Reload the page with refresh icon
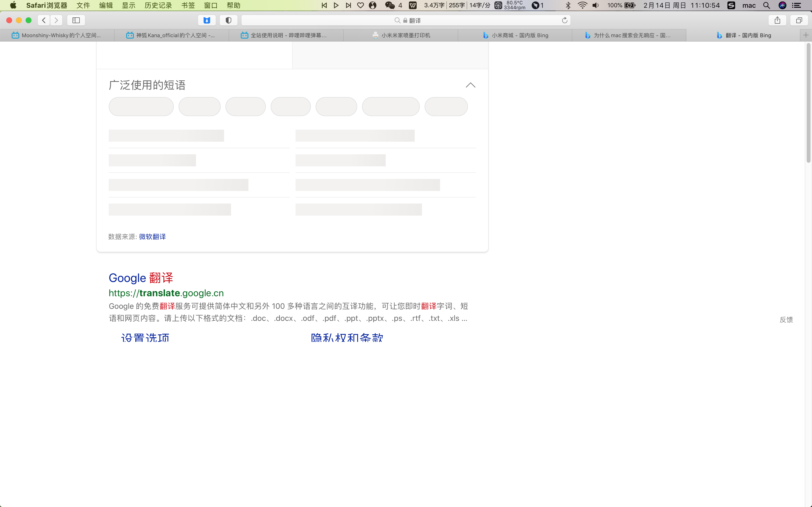Viewport: 812px width, 507px height. 565,21
